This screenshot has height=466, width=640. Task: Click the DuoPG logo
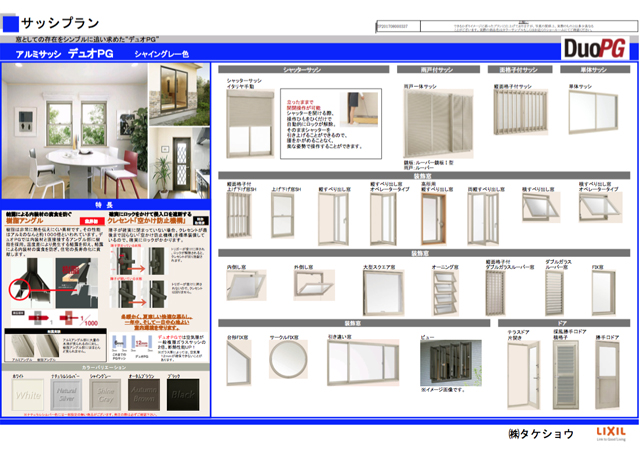(594, 49)
